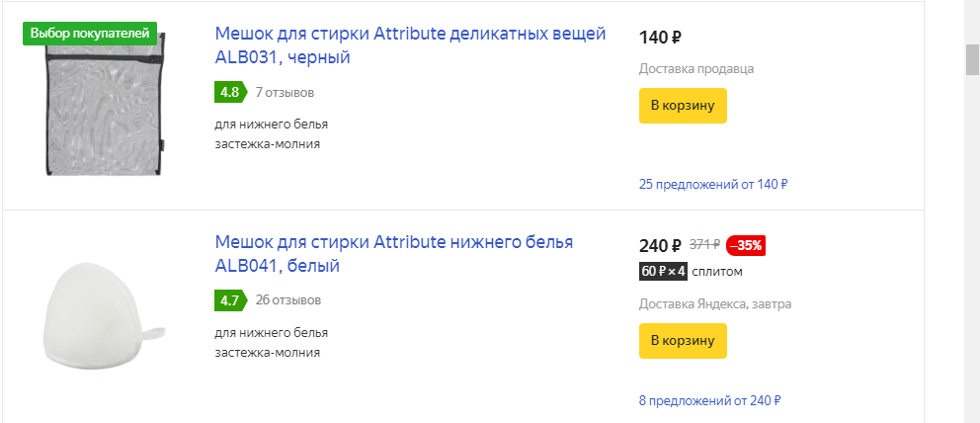This screenshot has width=980, height=423.
Task: Click the 140 ₽ price
Action: coord(660,39)
